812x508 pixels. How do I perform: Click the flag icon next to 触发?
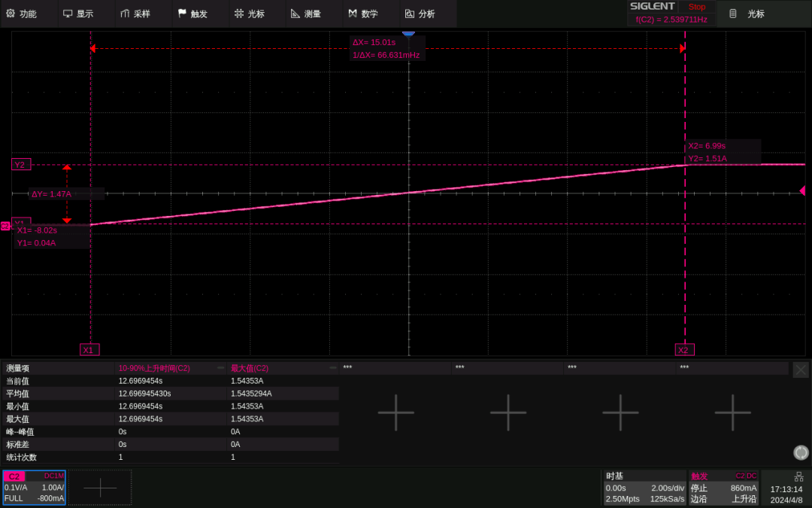coord(182,14)
